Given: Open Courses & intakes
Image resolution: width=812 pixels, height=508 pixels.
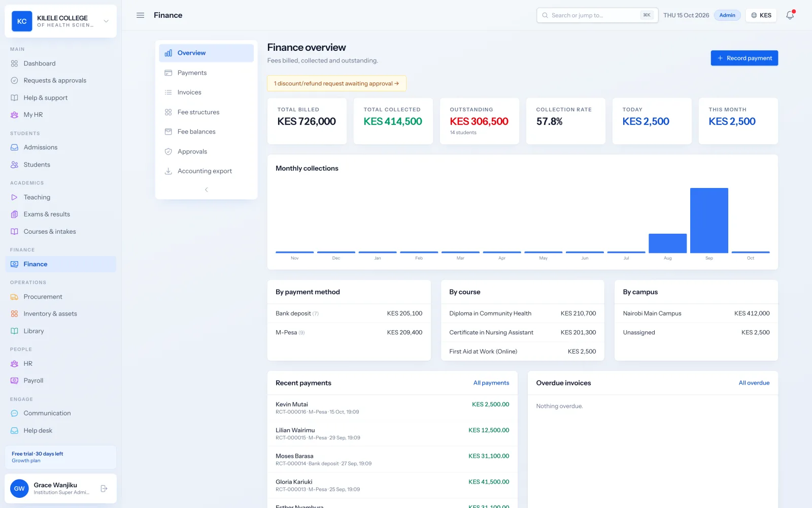Looking at the screenshot, I should coord(61,232).
